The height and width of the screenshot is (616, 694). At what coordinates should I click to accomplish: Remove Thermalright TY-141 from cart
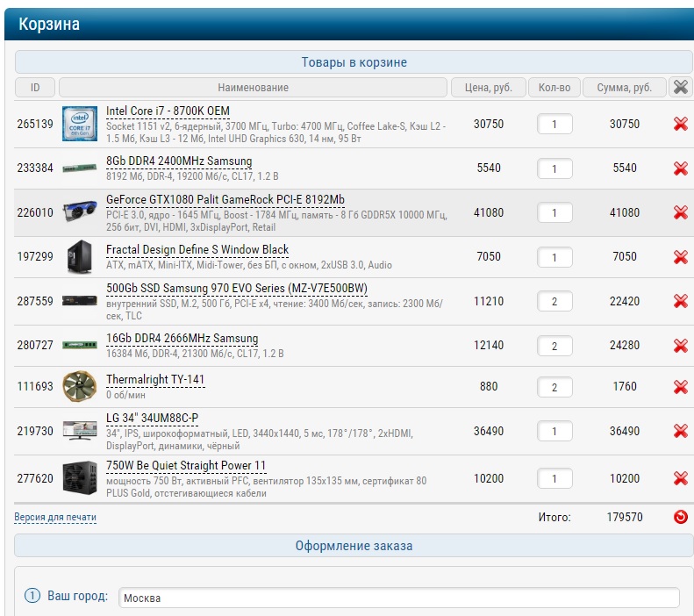[680, 387]
